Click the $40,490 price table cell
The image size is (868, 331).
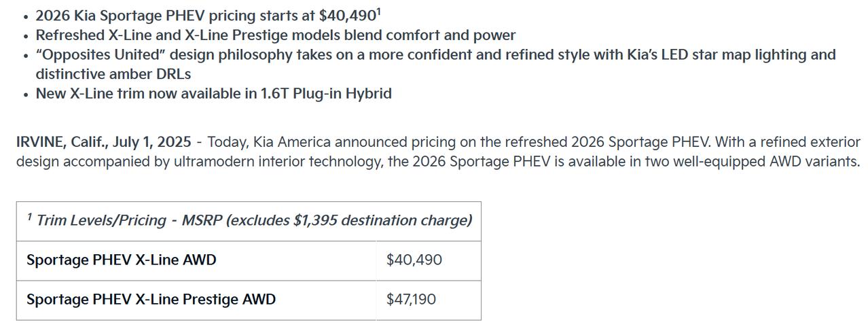coord(428,260)
